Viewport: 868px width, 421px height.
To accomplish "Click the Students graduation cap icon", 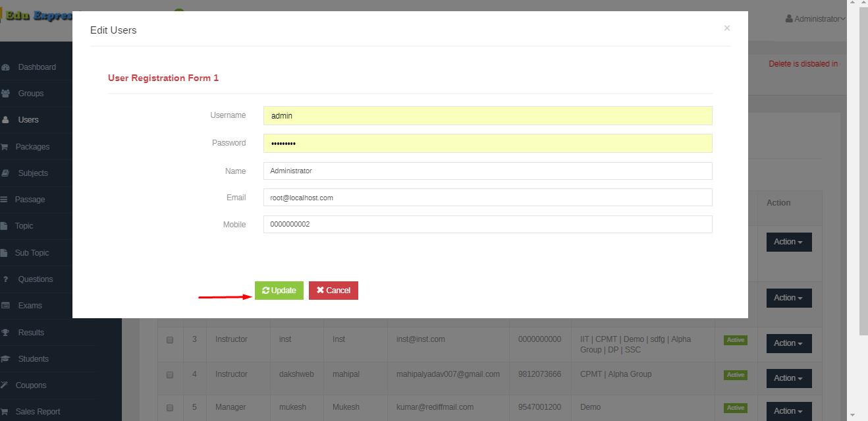I will [x=5, y=359].
